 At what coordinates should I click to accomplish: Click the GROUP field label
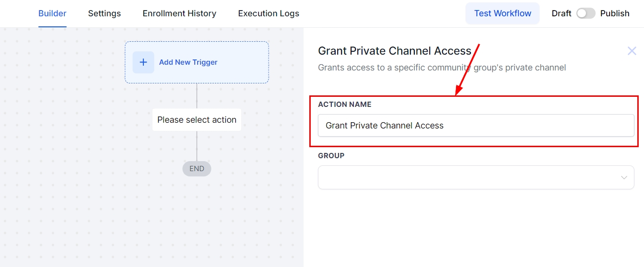click(x=331, y=156)
